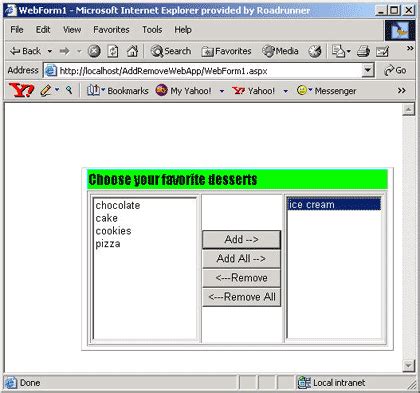
Task: Click the Add All --> button
Action: point(242,259)
